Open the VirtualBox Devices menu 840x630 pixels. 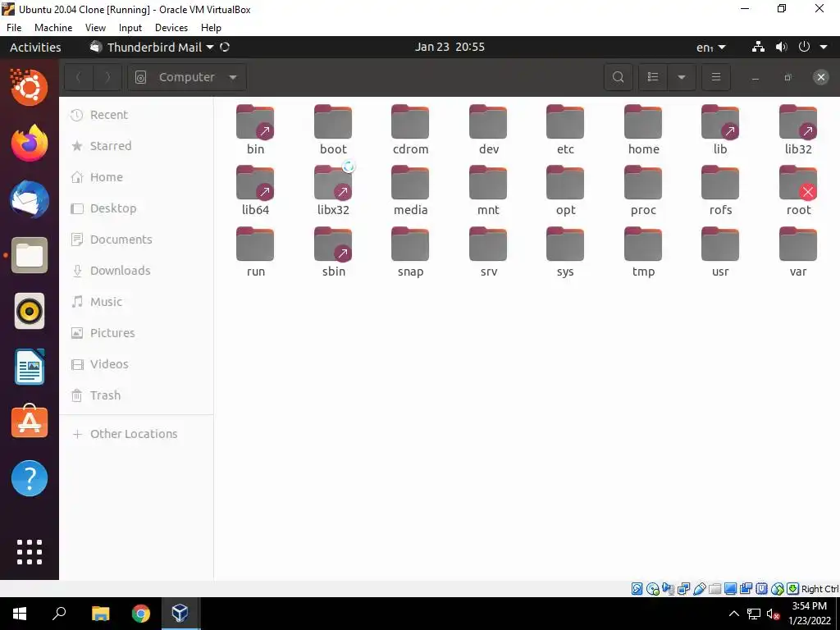pyautogui.click(x=171, y=27)
